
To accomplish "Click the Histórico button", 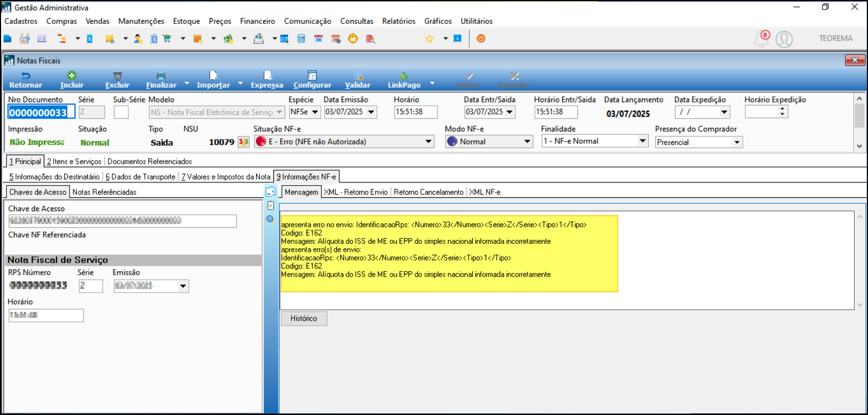I will click(304, 318).
